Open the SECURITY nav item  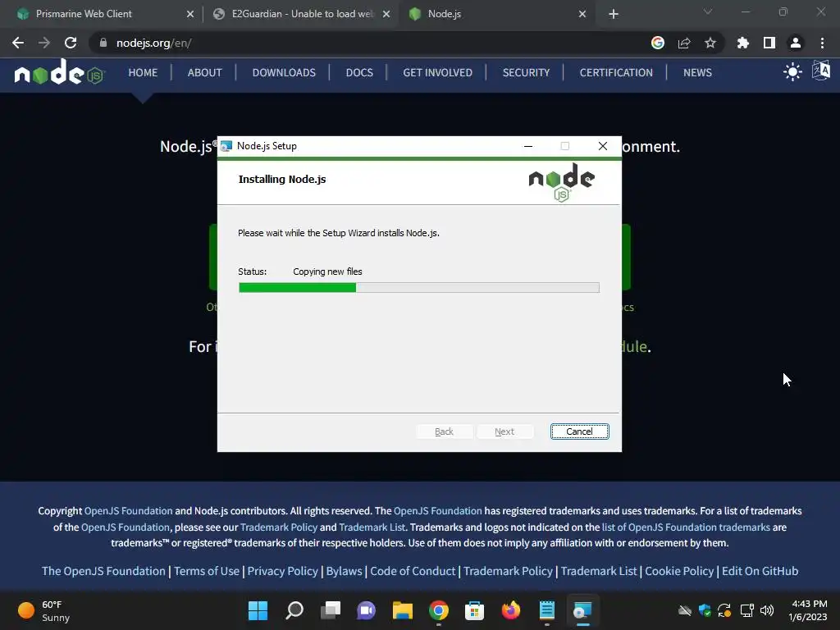click(x=526, y=72)
